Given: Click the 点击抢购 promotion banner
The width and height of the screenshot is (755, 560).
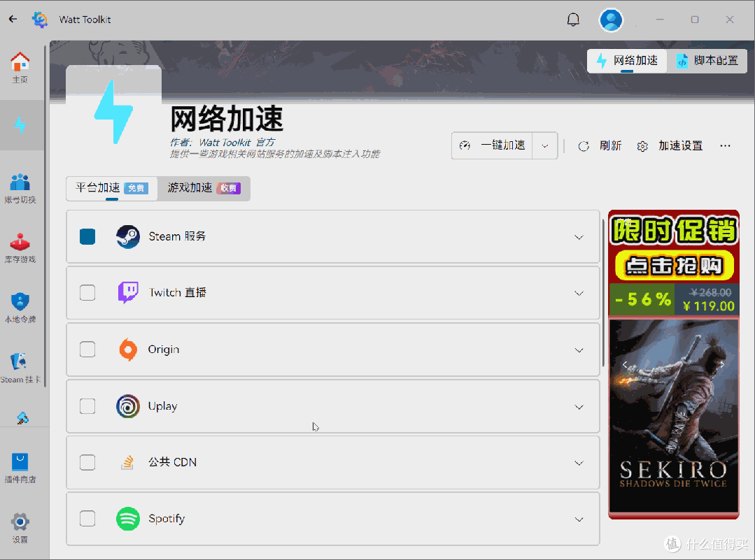Looking at the screenshot, I should coord(672,266).
